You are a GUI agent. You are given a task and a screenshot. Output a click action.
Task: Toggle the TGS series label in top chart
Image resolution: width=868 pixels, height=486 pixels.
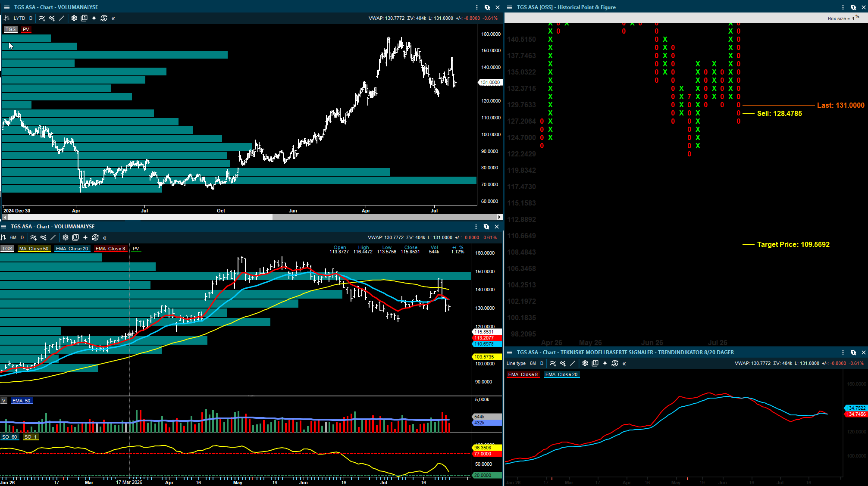10,29
